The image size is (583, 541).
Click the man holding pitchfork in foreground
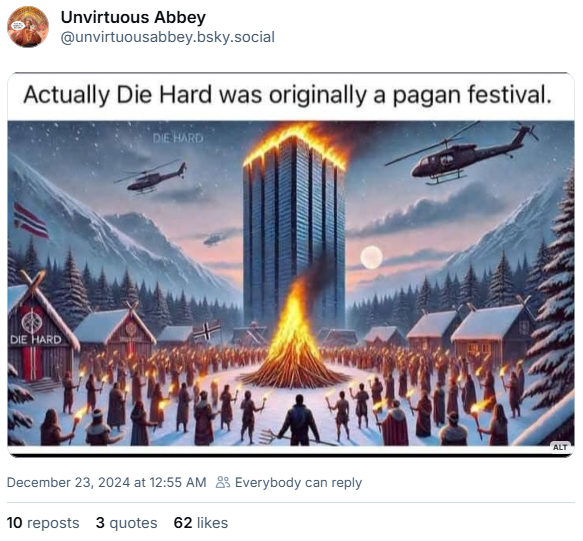pos(299,421)
